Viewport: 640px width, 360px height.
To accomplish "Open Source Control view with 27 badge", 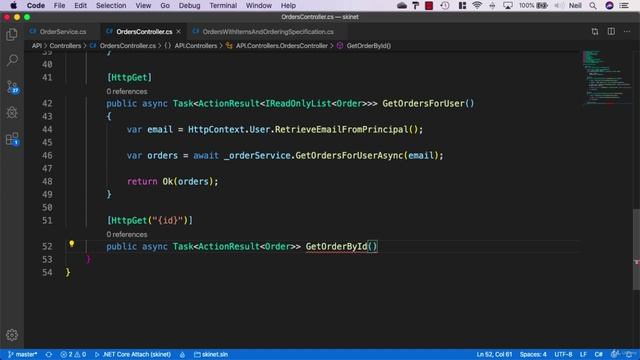I will point(12,87).
